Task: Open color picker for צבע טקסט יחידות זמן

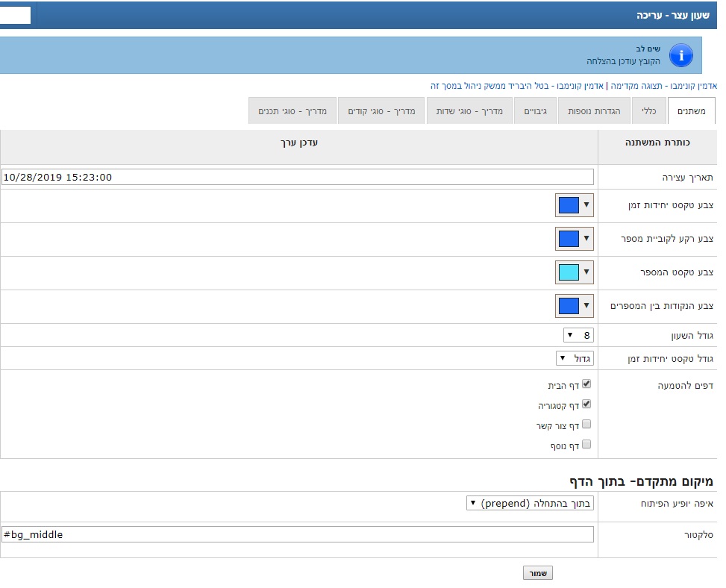Action: point(574,205)
